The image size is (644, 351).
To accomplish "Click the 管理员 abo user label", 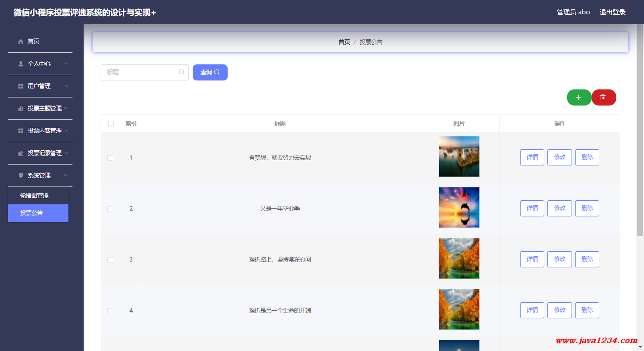I will point(573,12).
